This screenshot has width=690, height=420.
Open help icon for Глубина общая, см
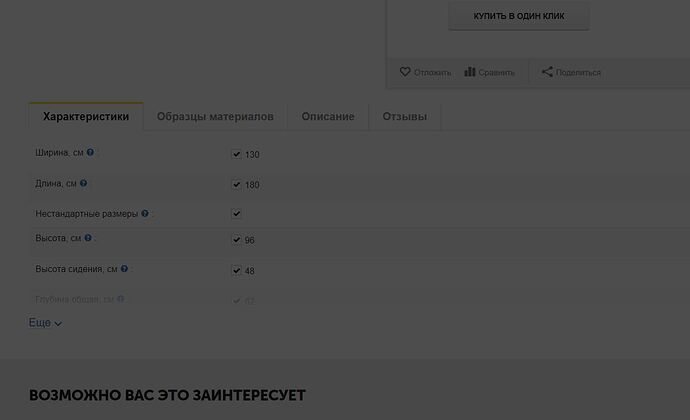[121, 298]
